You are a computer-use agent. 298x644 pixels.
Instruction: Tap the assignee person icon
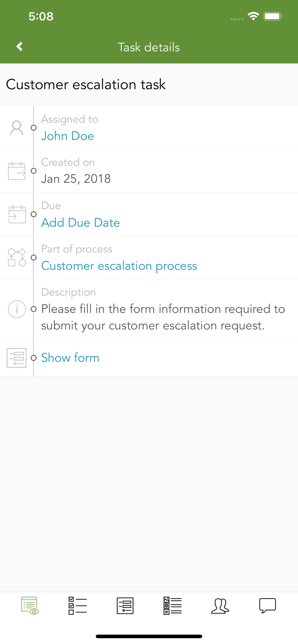point(16,128)
